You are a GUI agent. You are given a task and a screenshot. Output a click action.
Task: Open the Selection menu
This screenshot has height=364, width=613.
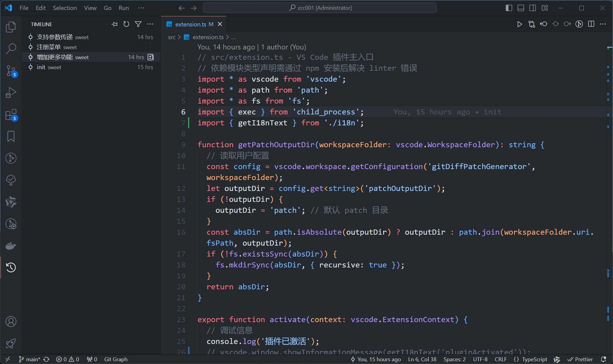pos(65,8)
